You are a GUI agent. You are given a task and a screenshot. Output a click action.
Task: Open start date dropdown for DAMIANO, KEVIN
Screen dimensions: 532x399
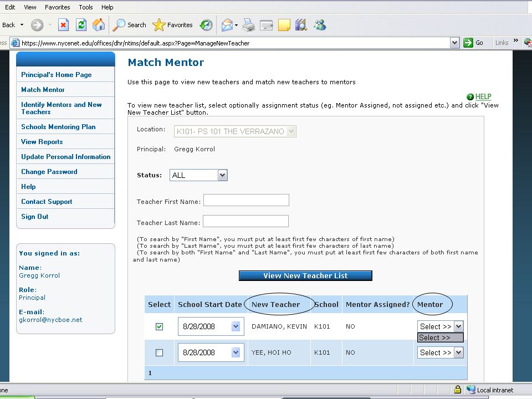(236, 326)
